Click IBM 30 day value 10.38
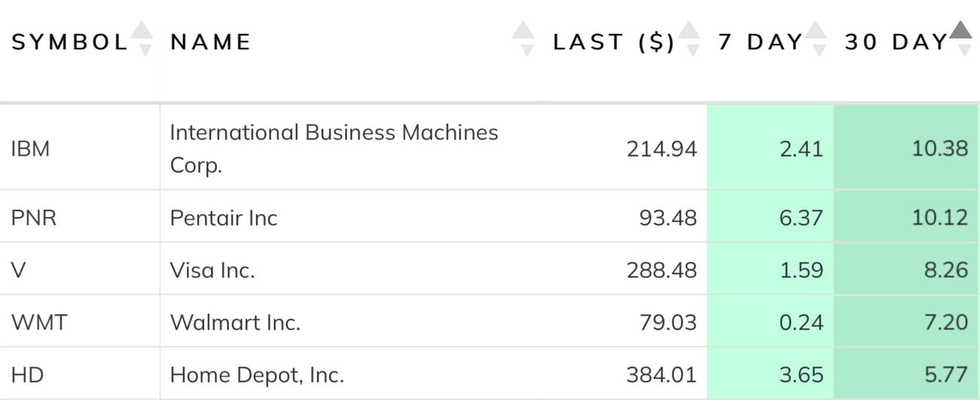This screenshot has height=400, width=980. click(x=940, y=148)
